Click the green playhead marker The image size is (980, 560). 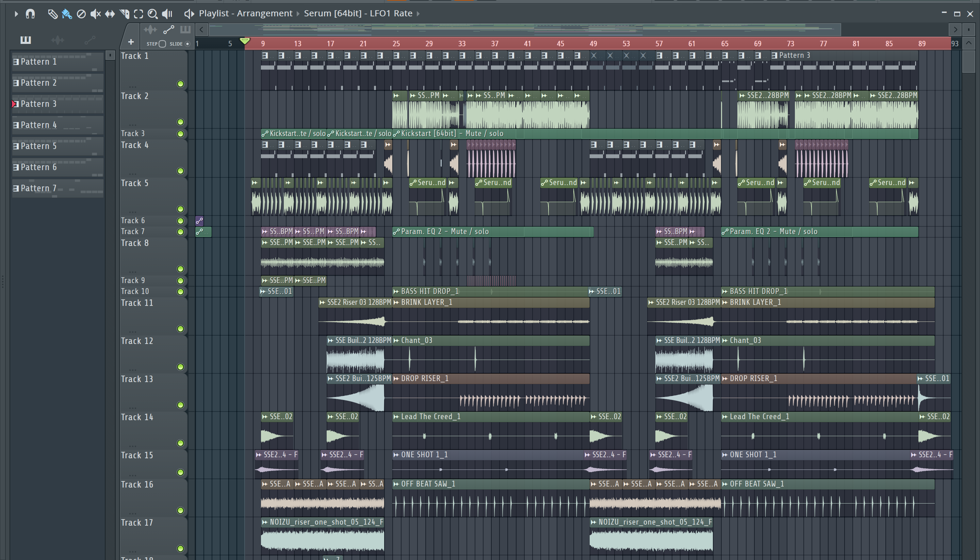point(245,41)
